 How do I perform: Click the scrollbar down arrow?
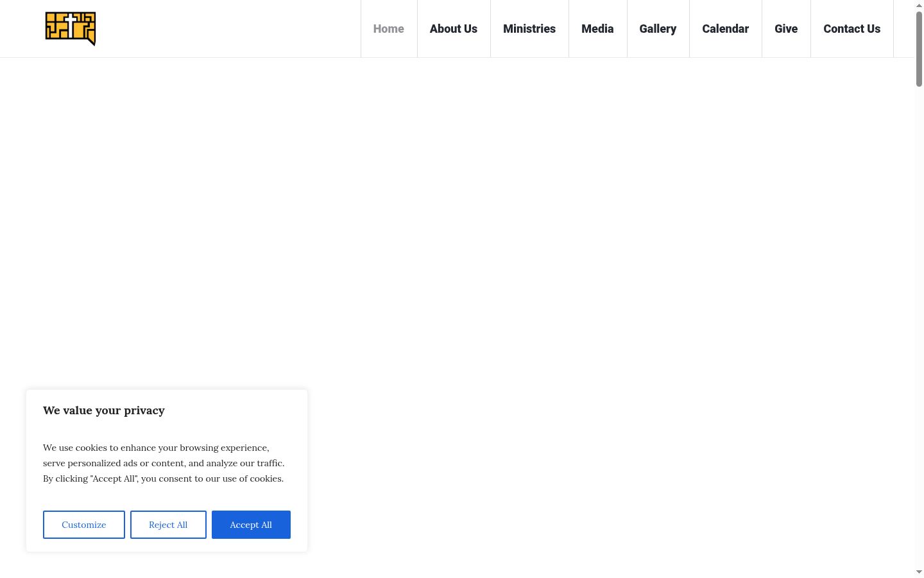919,572
